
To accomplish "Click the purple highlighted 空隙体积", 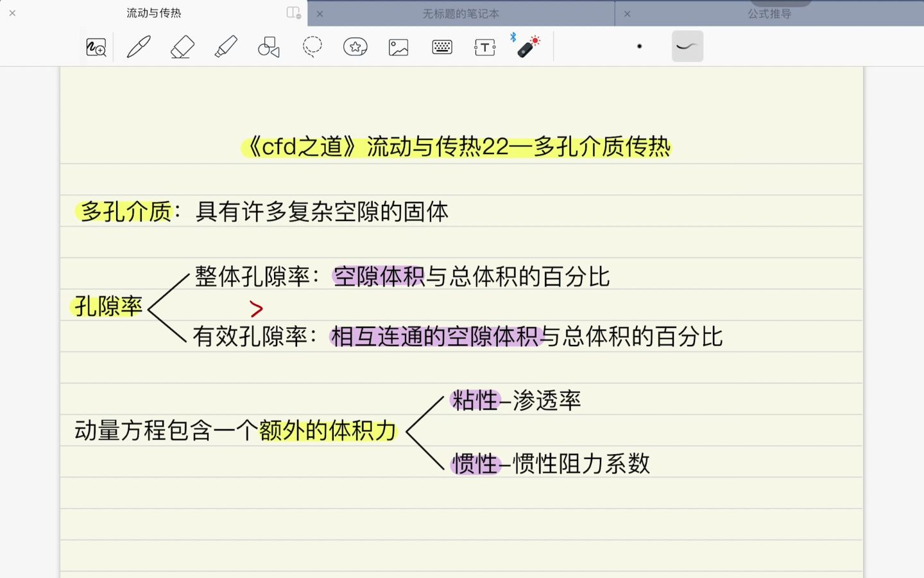I will (x=379, y=277).
